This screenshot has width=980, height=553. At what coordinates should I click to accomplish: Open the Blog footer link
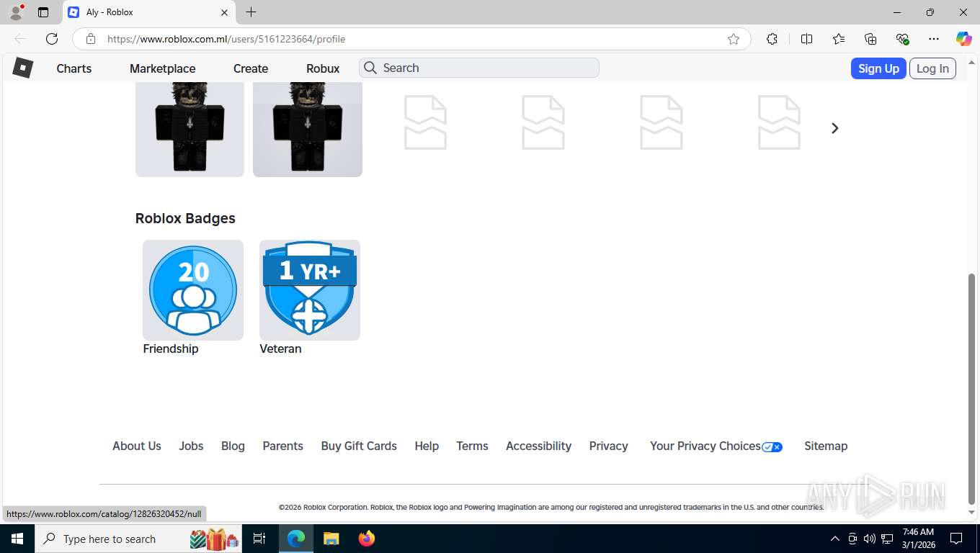click(233, 446)
